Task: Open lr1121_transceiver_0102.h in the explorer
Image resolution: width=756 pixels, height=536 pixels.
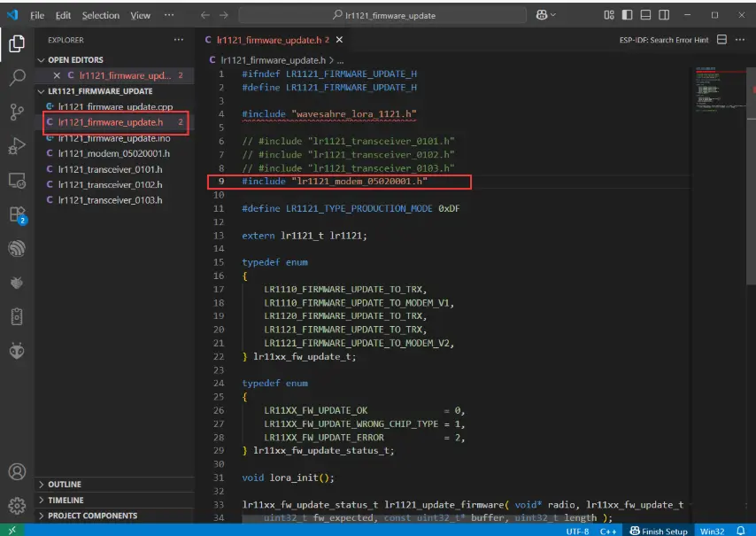Action: pos(110,184)
